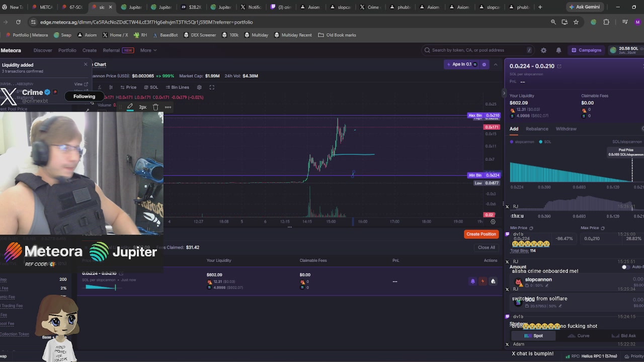The image size is (644, 362).
Task: Toggle Bin Lines on the chart
Action: [x=177, y=87]
